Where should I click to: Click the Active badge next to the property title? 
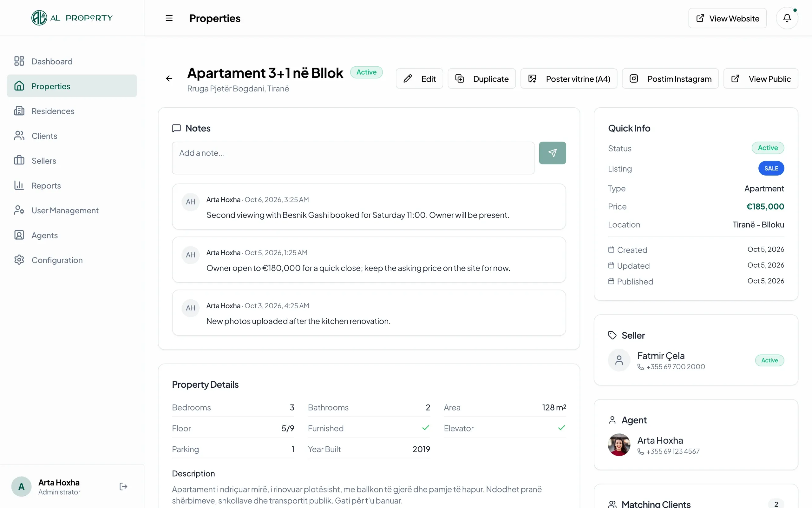coord(366,72)
